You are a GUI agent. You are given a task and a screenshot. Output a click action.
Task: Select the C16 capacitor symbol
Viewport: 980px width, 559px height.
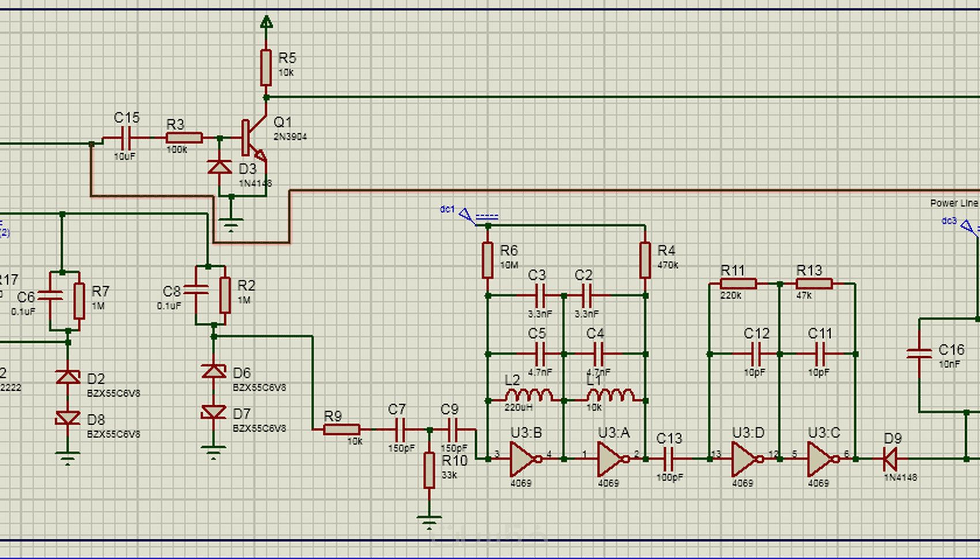coord(919,354)
